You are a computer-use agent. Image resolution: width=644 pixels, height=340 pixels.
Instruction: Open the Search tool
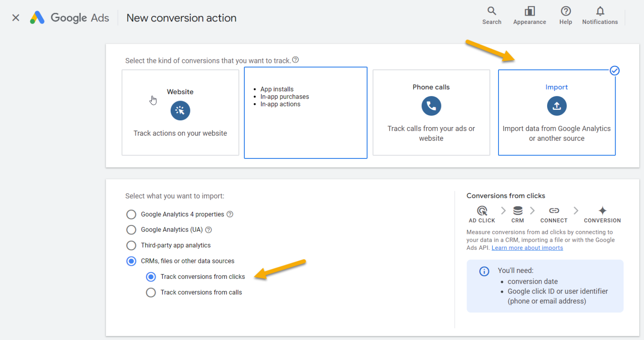tap(491, 16)
